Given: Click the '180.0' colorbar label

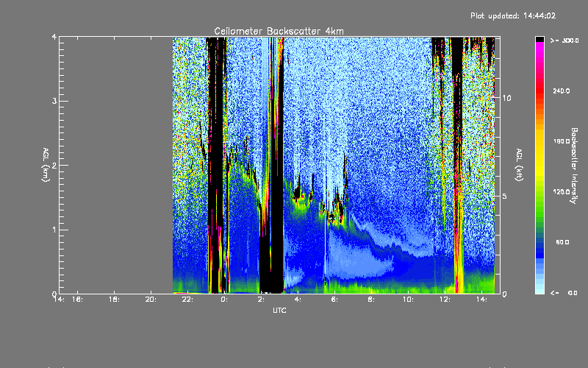Looking at the screenshot, I should 562,141.
